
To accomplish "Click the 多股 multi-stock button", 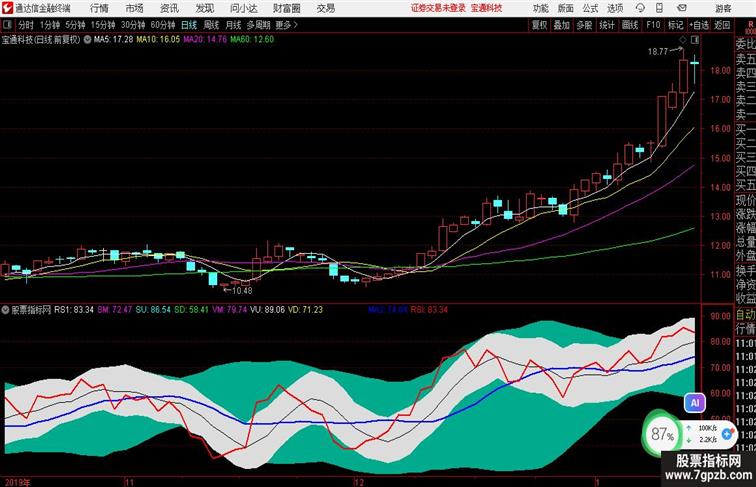I will click(x=584, y=25).
